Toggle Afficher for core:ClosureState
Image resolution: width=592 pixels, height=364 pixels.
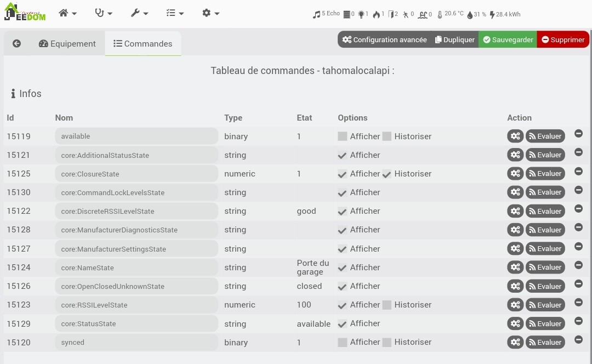(343, 174)
